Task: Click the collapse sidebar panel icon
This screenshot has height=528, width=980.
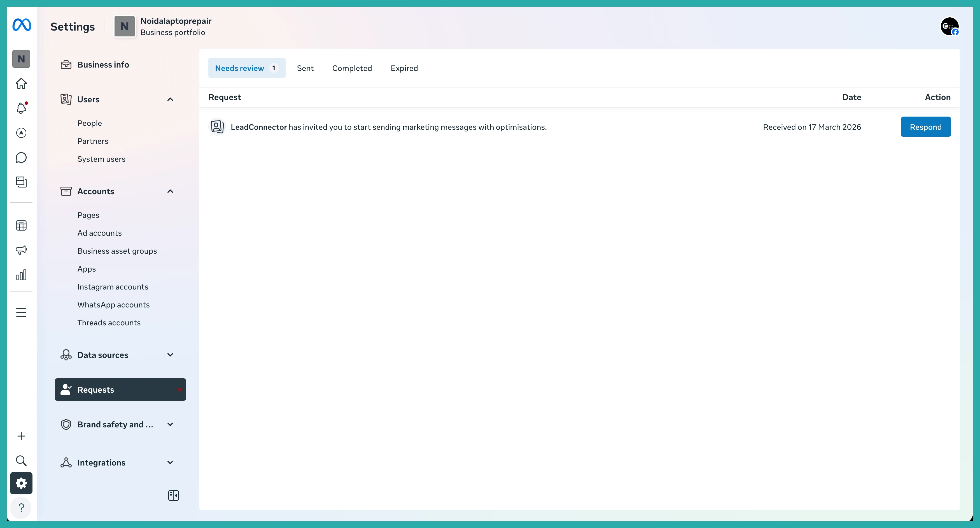Action: [174, 496]
